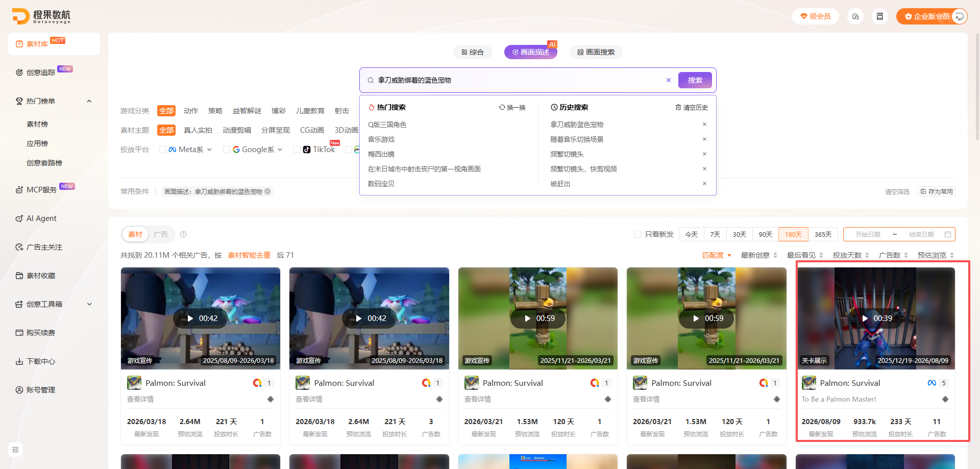
Task: Sort by 最新创意
Action: pyautogui.click(x=759, y=255)
